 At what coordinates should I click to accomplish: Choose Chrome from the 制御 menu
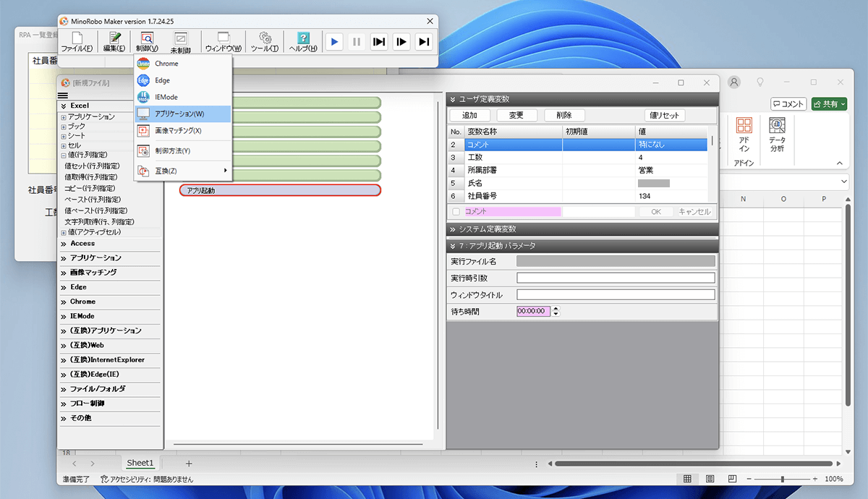183,64
